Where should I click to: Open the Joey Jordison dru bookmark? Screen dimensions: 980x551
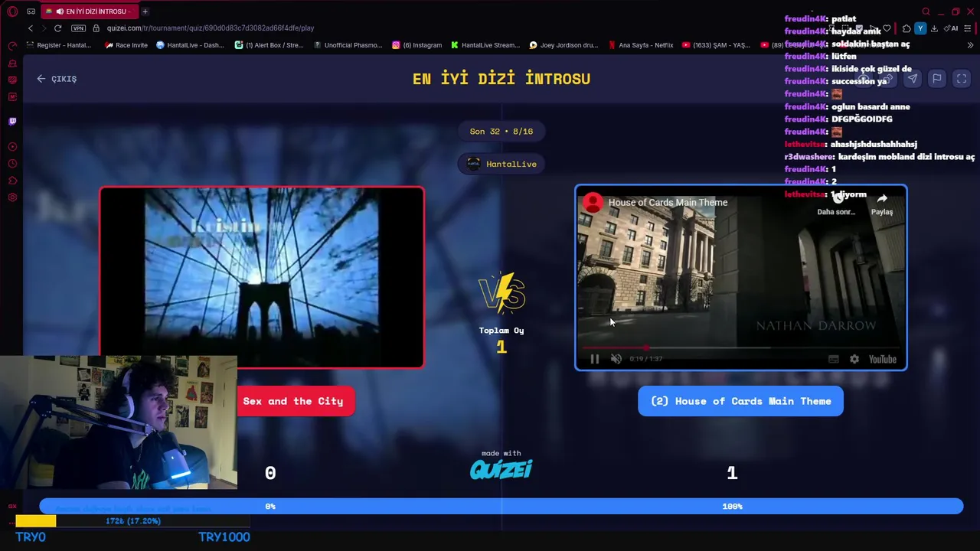click(563, 45)
